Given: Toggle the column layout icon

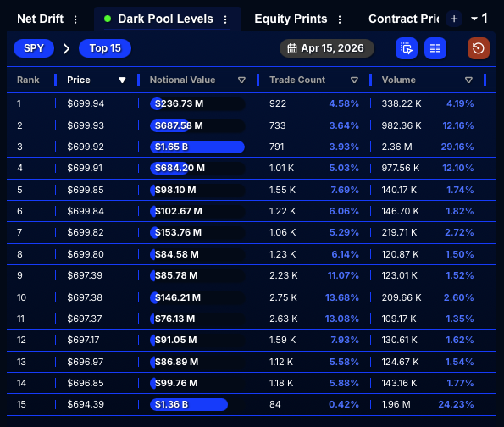Looking at the screenshot, I should [x=435, y=48].
